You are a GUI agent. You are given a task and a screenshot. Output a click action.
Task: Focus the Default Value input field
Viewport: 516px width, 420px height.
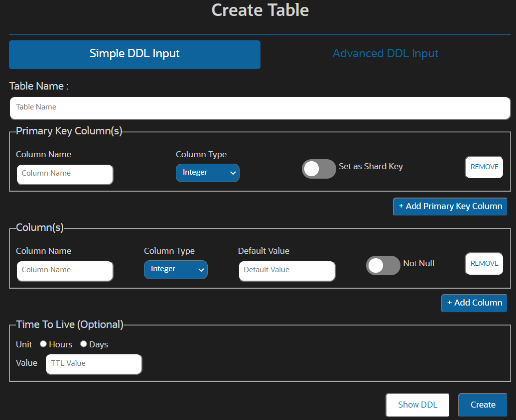pyautogui.click(x=287, y=271)
